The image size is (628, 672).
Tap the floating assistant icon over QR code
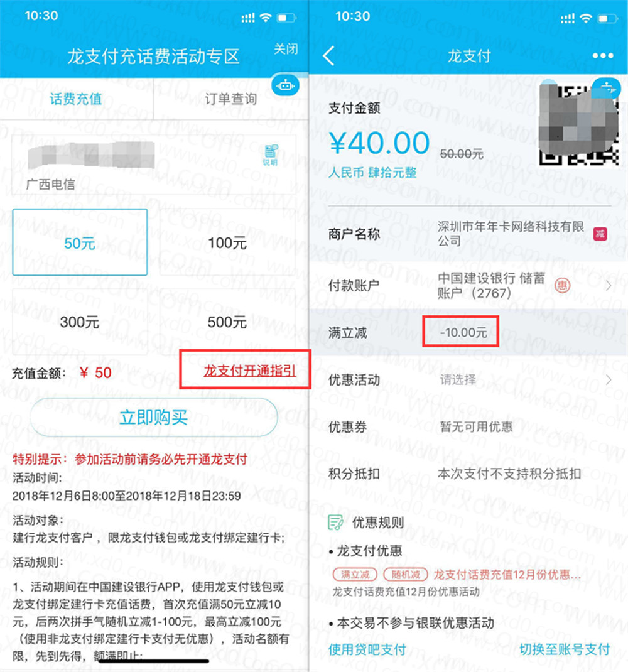[607, 89]
